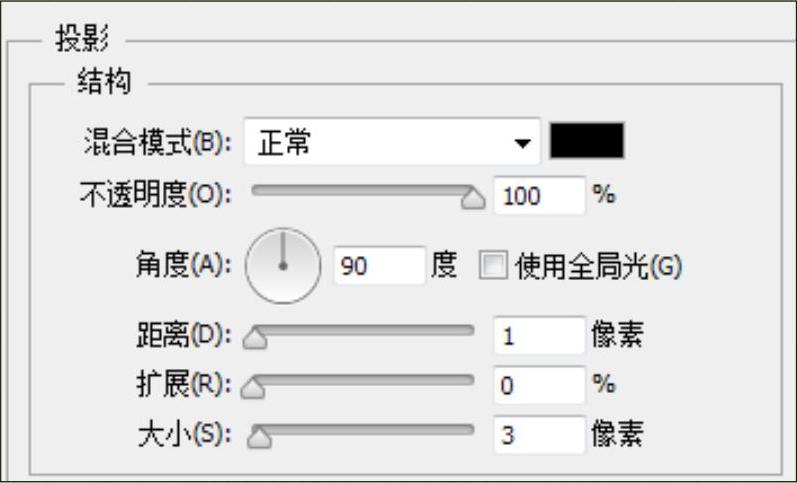Click the blend mode dropdown arrow
The width and height of the screenshot is (797, 483).
click(x=521, y=143)
